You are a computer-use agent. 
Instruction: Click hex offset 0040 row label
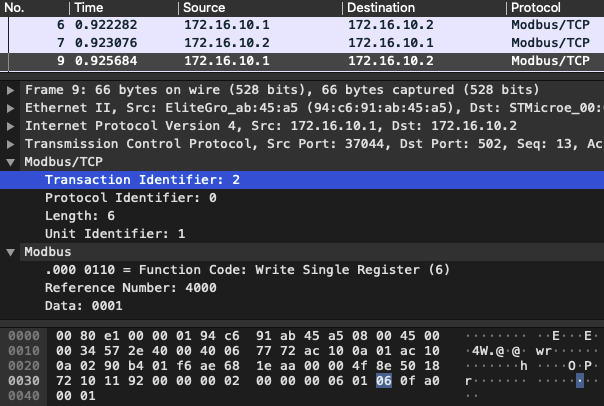(24, 396)
